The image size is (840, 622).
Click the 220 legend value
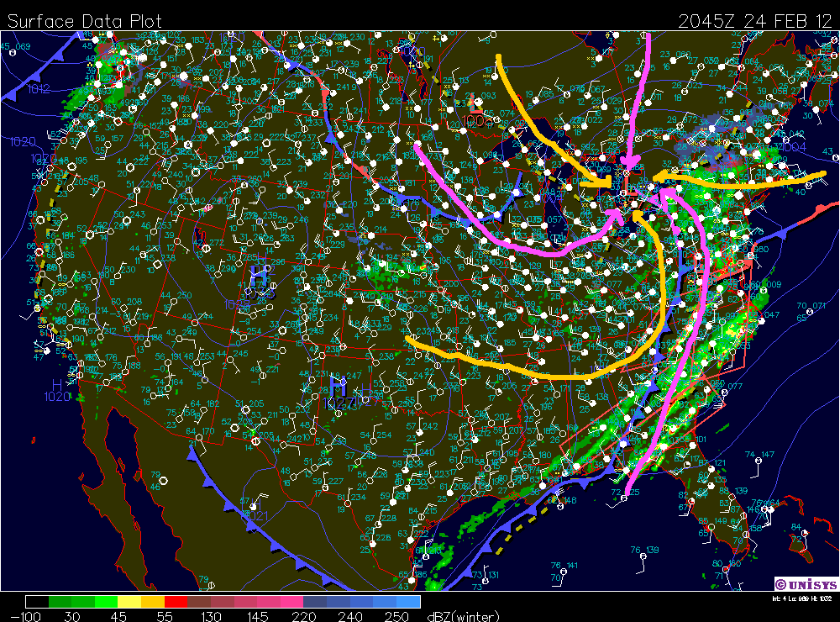coord(304,616)
